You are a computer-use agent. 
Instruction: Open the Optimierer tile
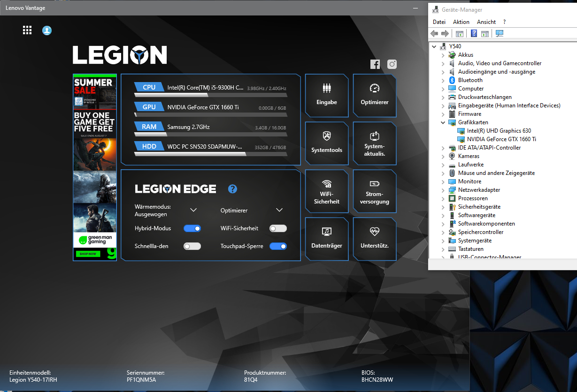click(375, 96)
